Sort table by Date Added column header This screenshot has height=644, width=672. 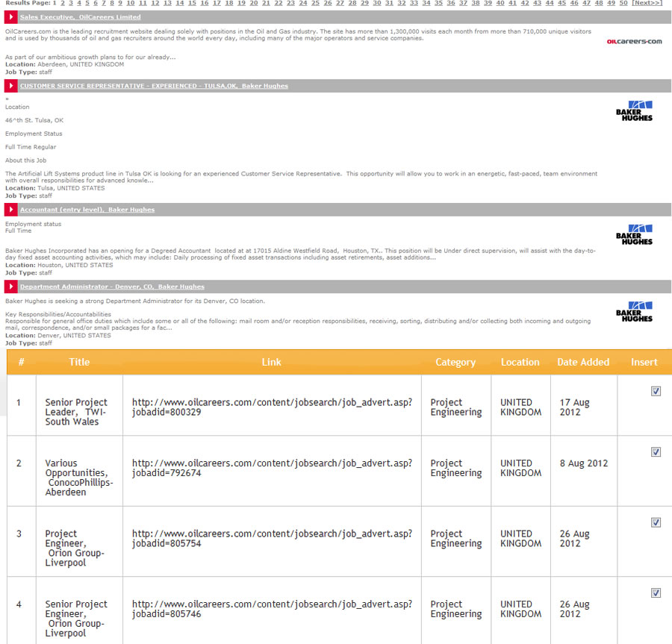pos(583,362)
